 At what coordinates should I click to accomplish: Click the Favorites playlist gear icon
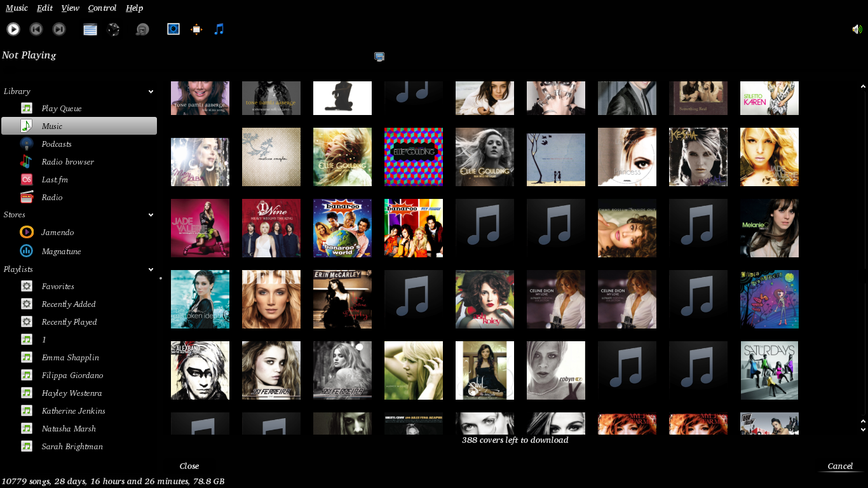[27, 287]
